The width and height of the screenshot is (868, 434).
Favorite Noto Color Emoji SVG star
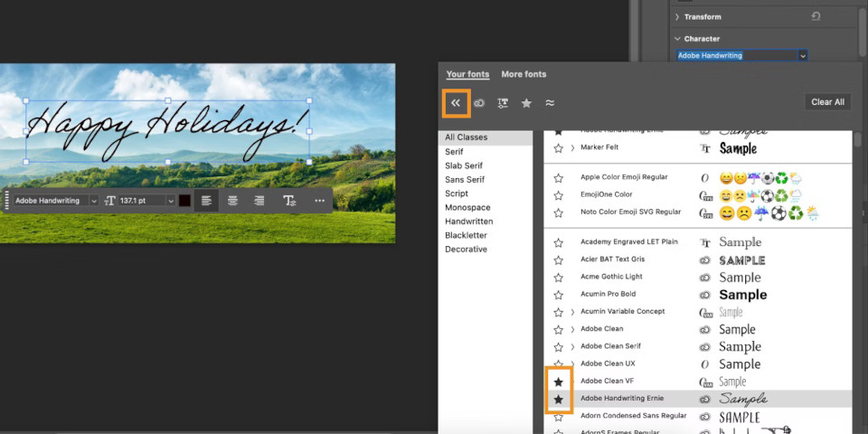tap(559, 213)
